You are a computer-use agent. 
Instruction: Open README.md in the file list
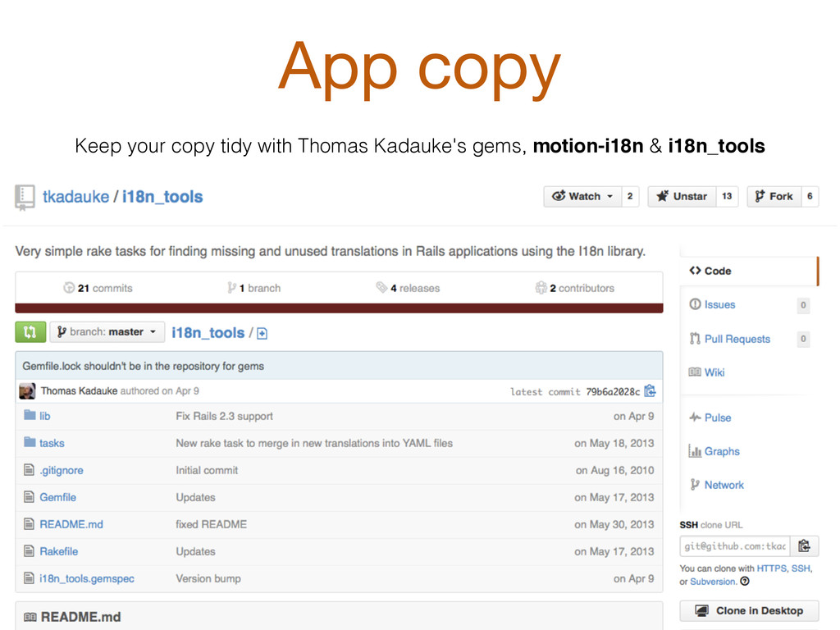click(71, 524)
